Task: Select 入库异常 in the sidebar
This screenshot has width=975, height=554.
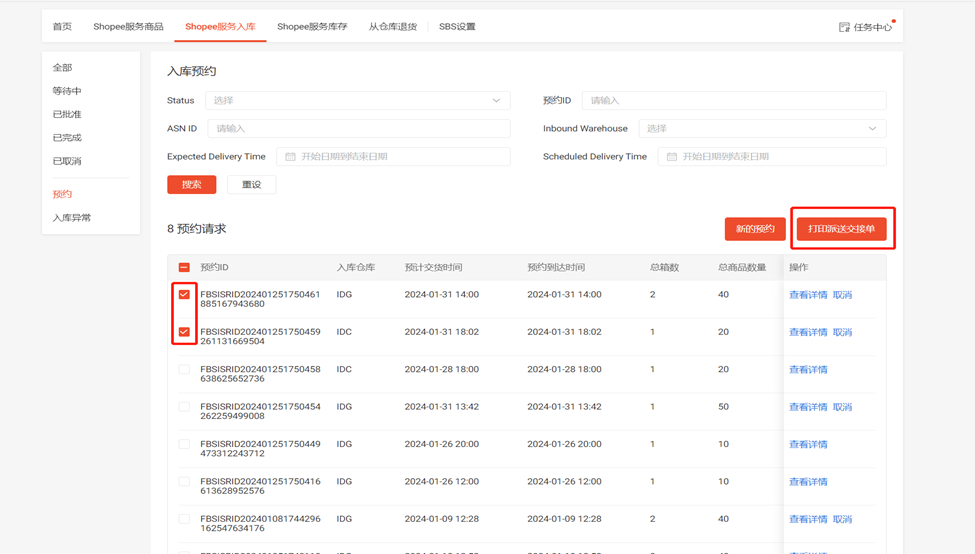Action: tap(71, 218)
